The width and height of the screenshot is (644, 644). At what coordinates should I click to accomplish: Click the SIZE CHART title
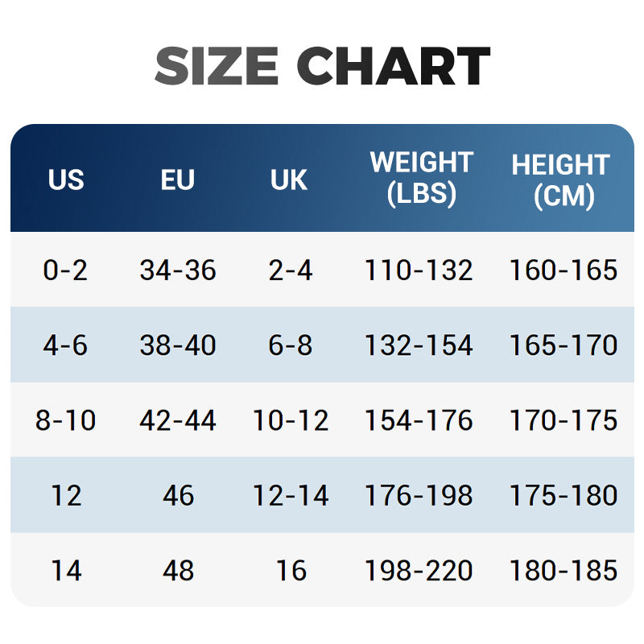pyautogui.click(x=322, y=66)
